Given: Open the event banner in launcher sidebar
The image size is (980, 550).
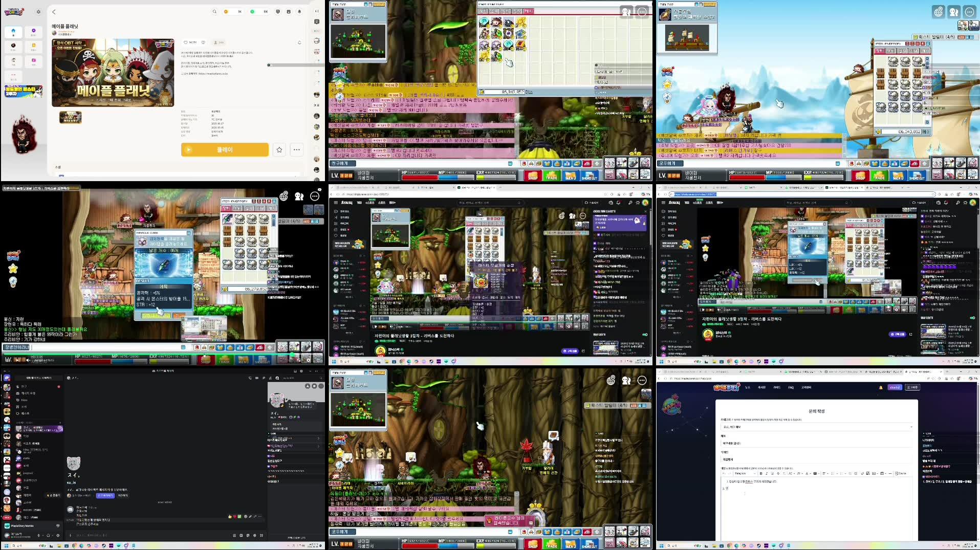Looking at the screenshot, I should [x=23, y=91].
